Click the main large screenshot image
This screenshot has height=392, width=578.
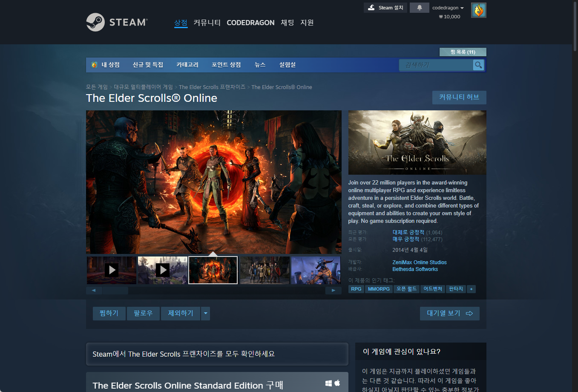pyautogui.click(x=214, y=182)
